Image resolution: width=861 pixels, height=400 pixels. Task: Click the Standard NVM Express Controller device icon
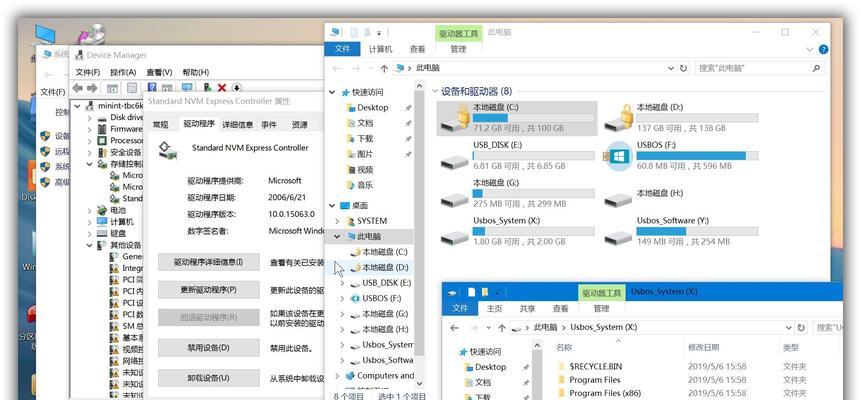coord(166,149)
